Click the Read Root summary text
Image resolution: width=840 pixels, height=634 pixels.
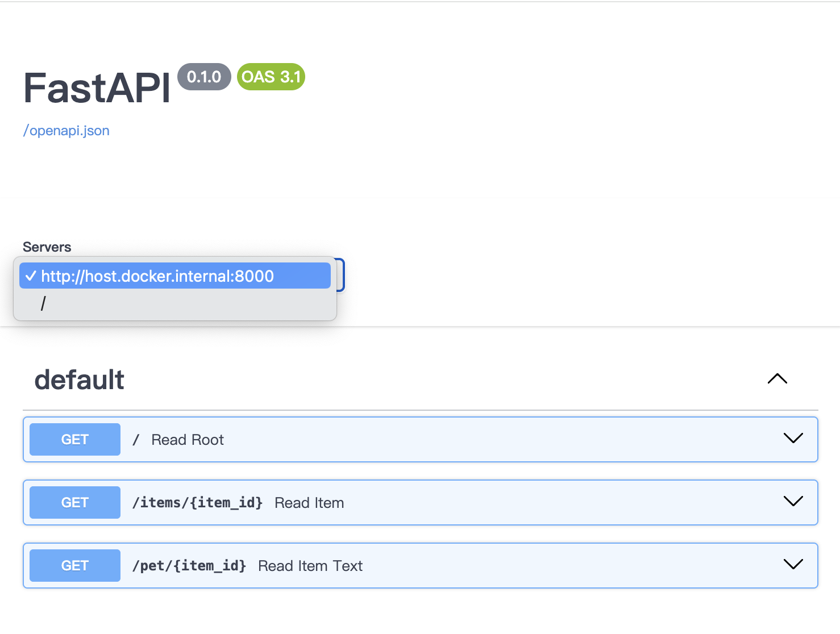point(188,440)
